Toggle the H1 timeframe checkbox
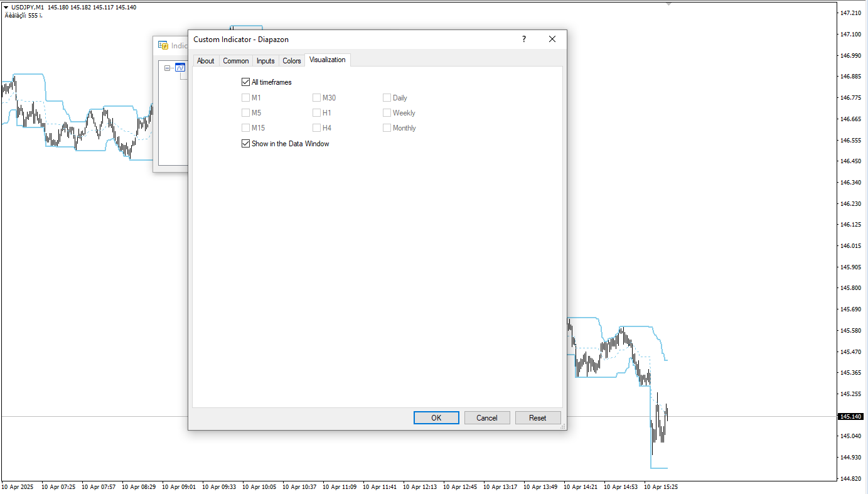 (316, 113)
